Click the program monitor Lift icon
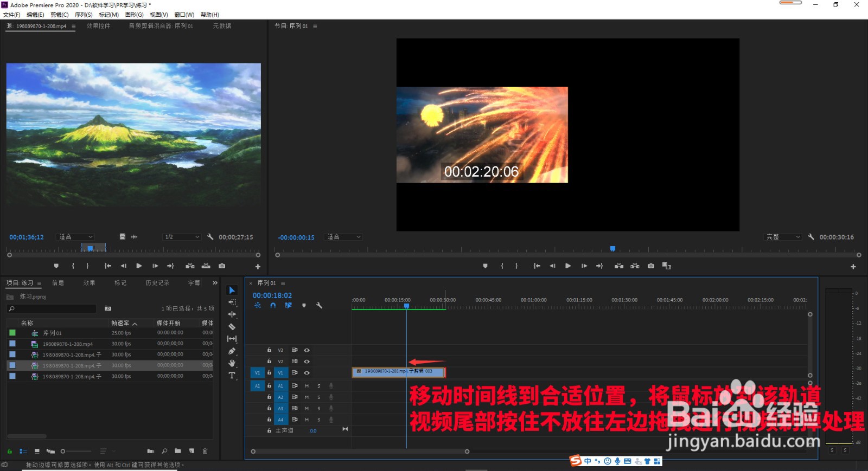Screen dimensions: 868x471 pyautogui.click(x=619, y=266)
